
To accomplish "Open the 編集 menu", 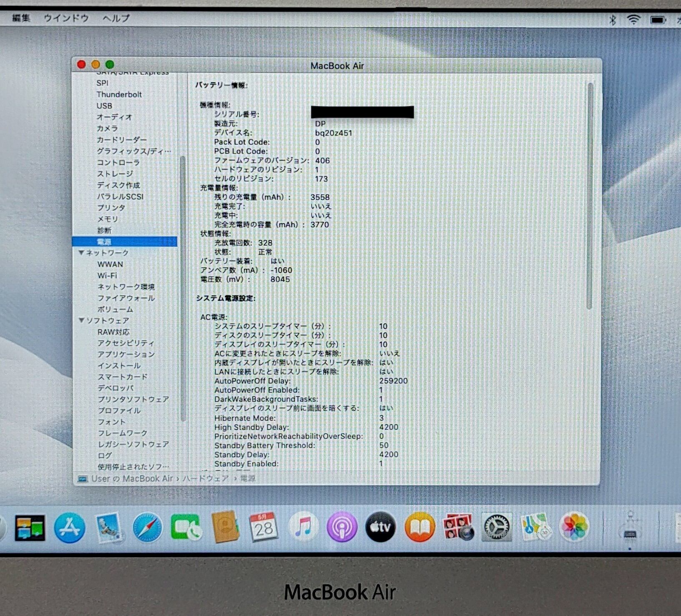I will click(21, 18).
